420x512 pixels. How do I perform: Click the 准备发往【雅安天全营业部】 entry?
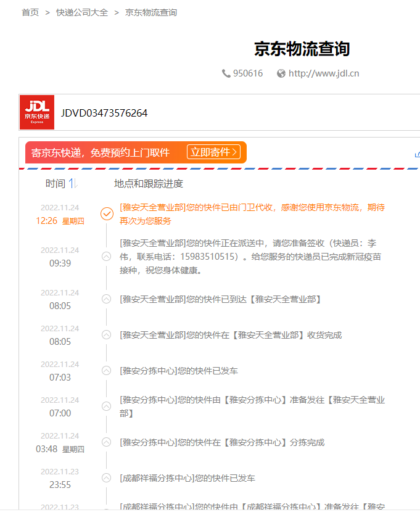[x=252, y=407]
